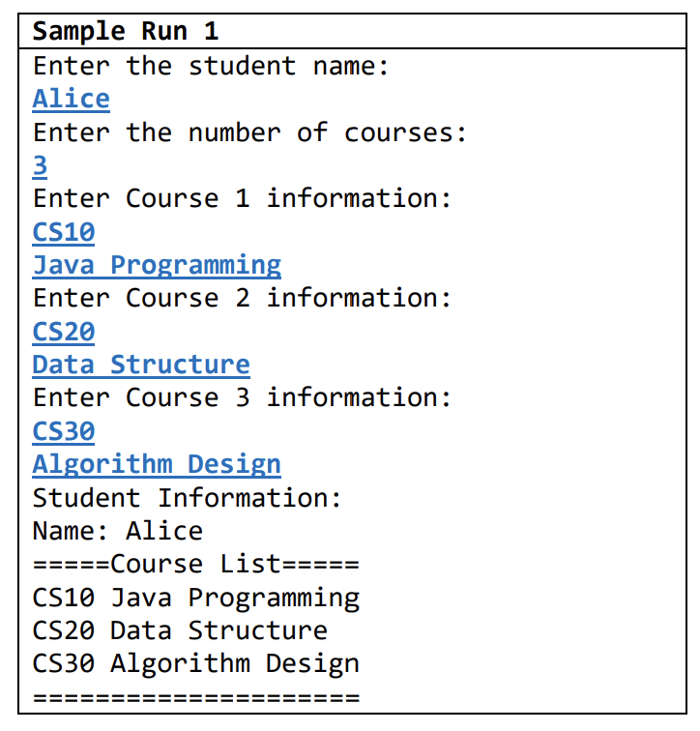
Task: Click the underlined Algorithm Design text
Action: click(157, 465)
